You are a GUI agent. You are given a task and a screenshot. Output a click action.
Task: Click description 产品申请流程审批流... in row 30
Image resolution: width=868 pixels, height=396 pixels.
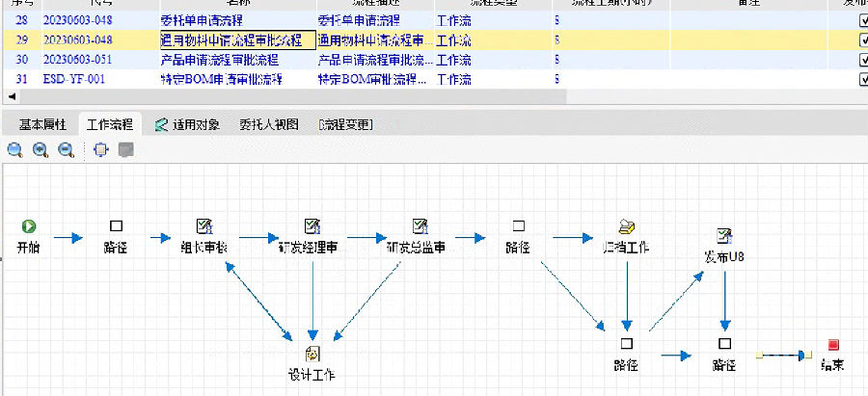click(376, 60)
